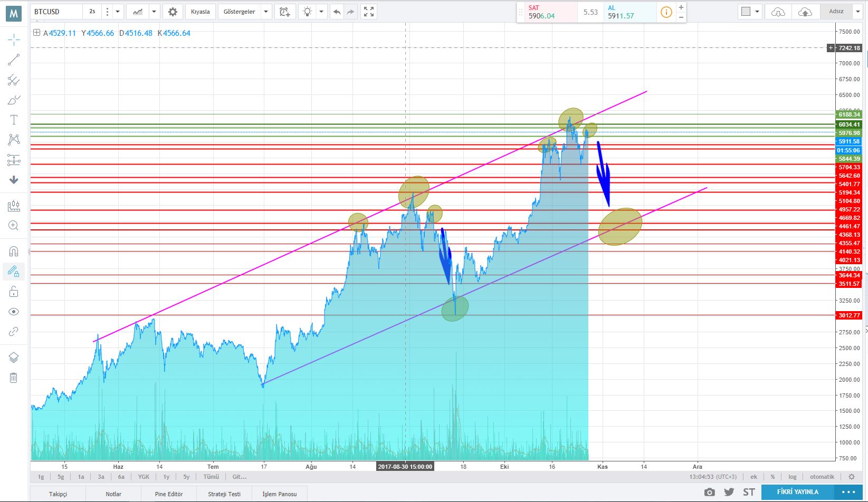This screenshot has width=868, height=502.
Task: Activate the zoom in tool
Action: pos(14,226)
